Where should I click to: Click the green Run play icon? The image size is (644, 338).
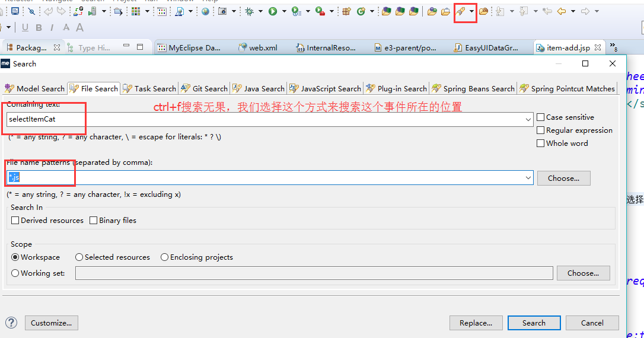click(273, 11)
